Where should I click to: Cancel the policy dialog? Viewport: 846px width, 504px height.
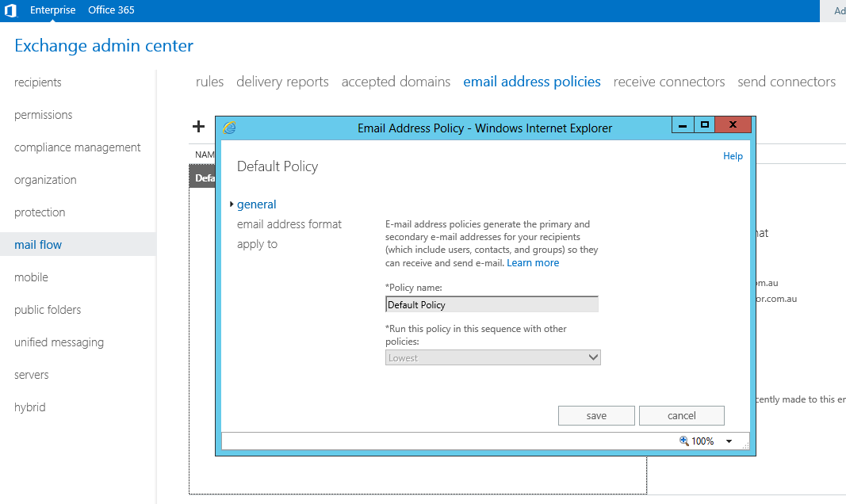[x=681, y=415]
